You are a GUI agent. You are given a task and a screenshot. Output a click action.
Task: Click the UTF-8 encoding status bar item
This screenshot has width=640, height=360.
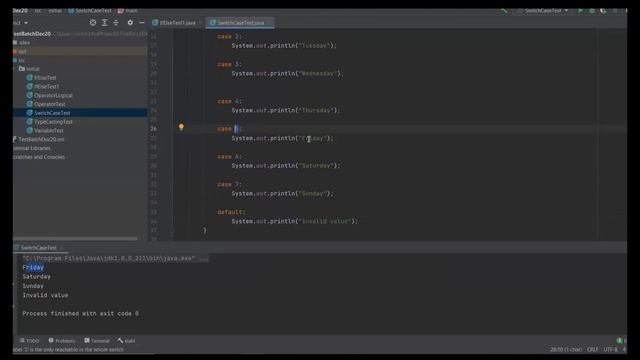pyautogui.click(x=611, y=349)
